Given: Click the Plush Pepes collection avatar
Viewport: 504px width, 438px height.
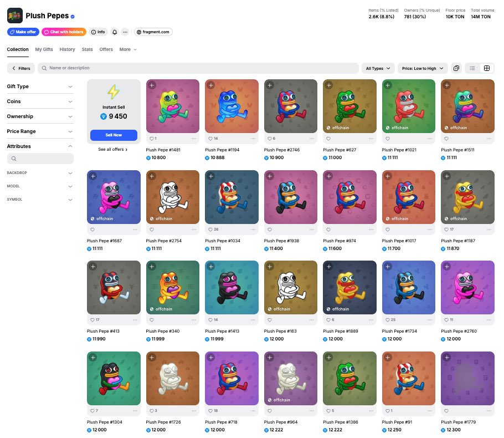Looking at the screenshot, I should click(x=15, y=16).
